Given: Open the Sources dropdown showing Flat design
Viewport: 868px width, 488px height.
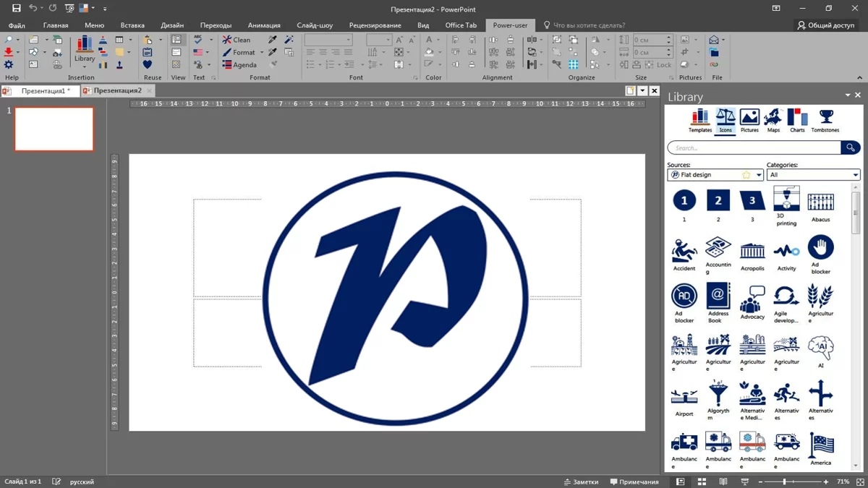Looking at the screenshot, I should (715, 175).
